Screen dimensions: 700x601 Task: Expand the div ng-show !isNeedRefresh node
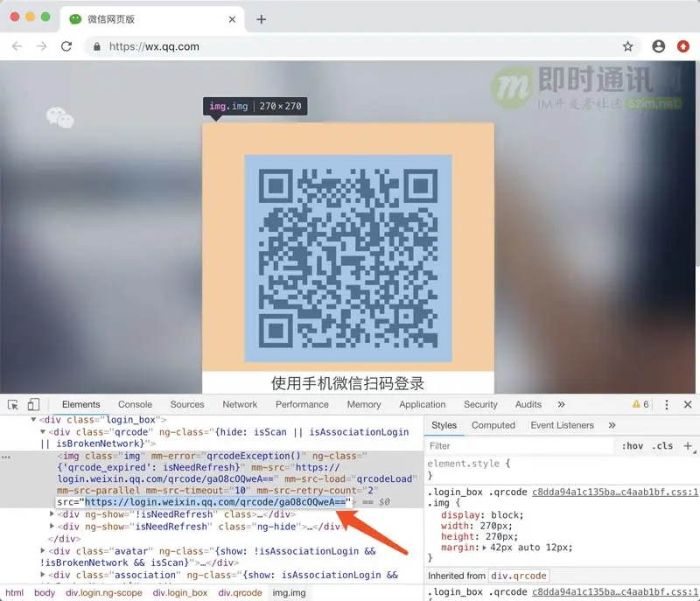52,514
